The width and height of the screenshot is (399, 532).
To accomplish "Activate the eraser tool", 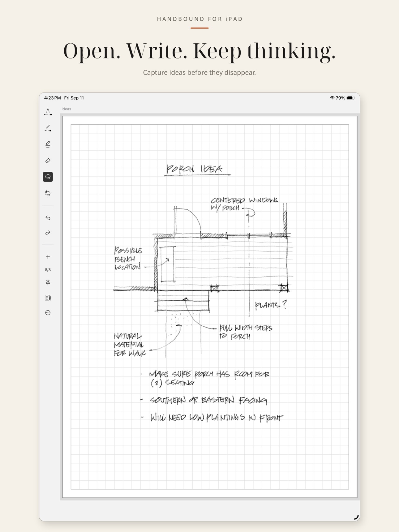I will [x=48, y=161].
